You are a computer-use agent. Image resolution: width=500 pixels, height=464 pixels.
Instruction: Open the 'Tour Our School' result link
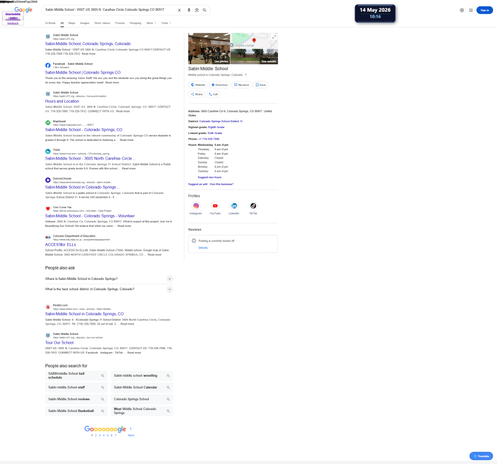point(59,342)
